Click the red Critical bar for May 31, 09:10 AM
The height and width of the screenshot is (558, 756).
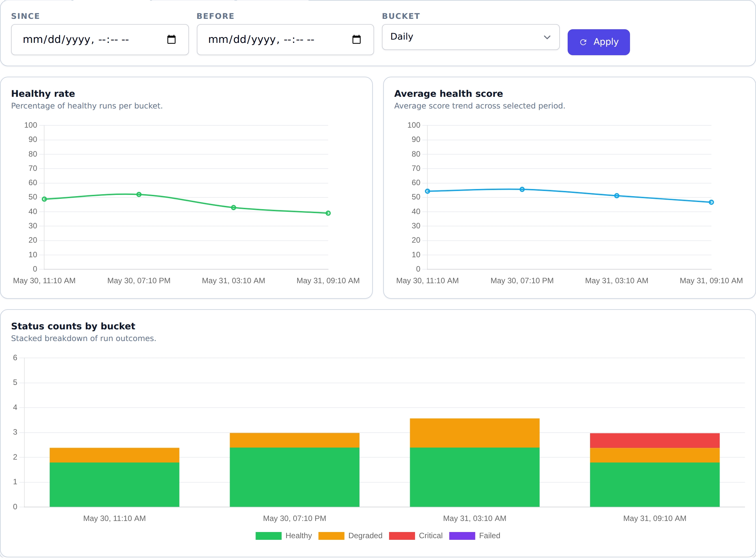click(x=655, y=441)
